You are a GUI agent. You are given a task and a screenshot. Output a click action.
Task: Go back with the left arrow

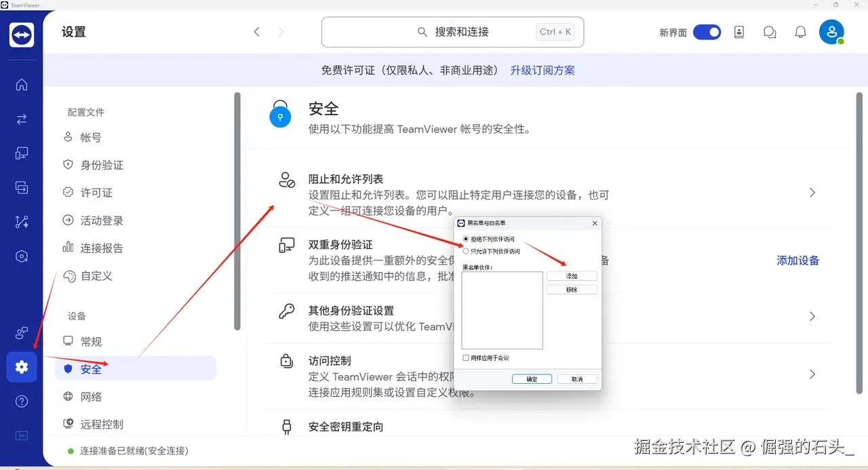(256, 32)
